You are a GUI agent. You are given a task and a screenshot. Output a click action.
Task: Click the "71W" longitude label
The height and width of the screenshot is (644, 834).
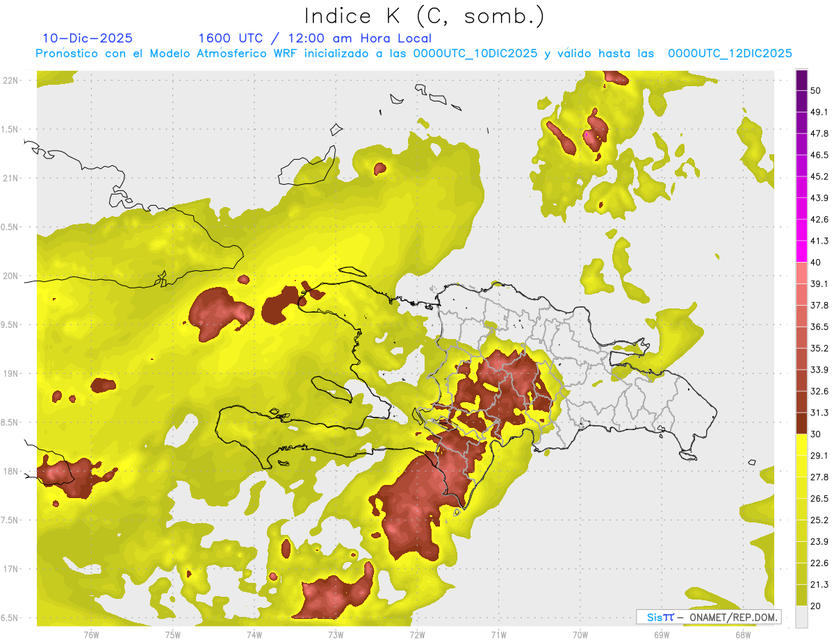[x=498, y=634]
